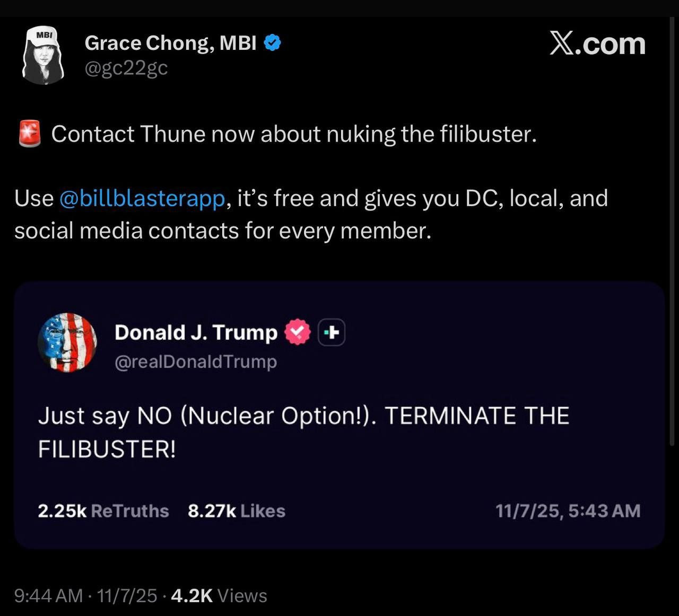Click the plus badge icon next to Trump's name
679x616 pixels.
coord(332,332)
